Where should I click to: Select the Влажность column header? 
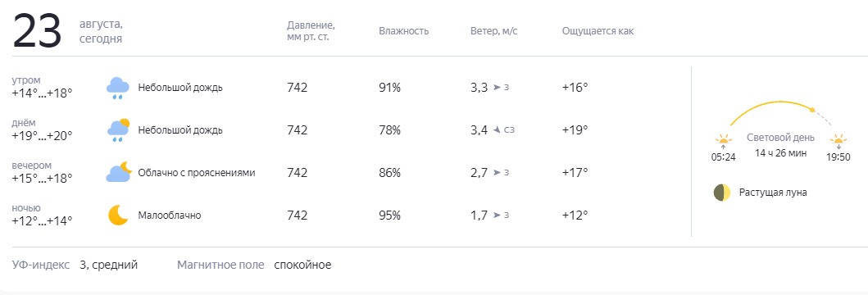click(403, 31)
